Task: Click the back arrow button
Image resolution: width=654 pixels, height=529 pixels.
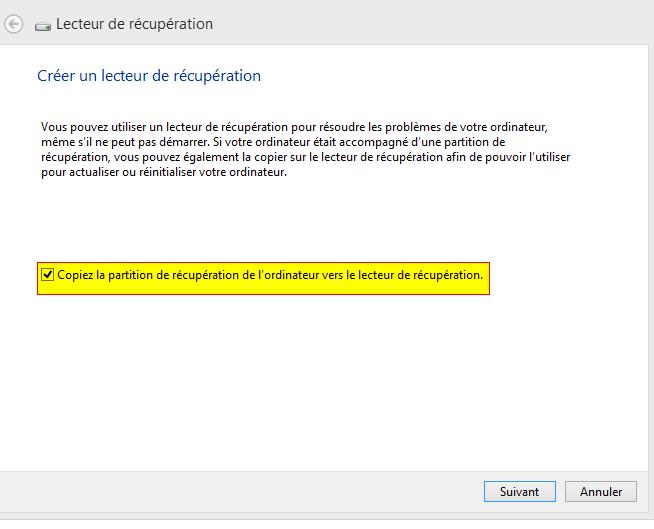Action: pos(14,25)
